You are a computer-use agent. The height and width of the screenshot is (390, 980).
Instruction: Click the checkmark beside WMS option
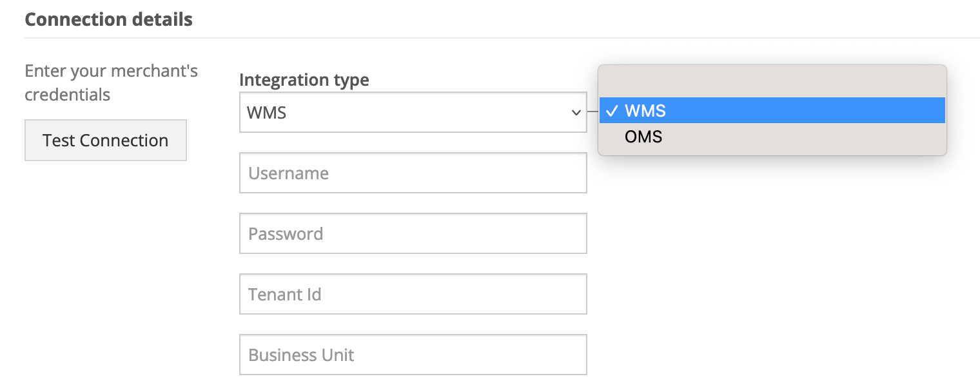coord(612,112)
